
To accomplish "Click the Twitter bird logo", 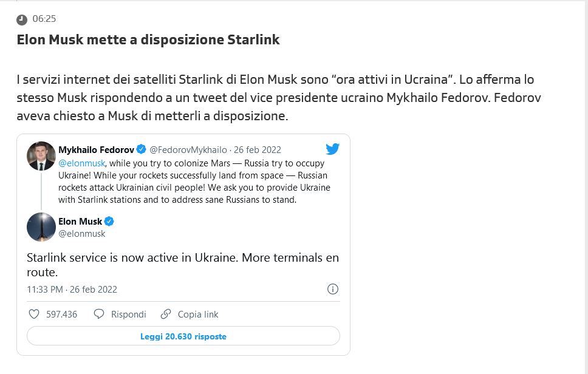I will point(332,149).
